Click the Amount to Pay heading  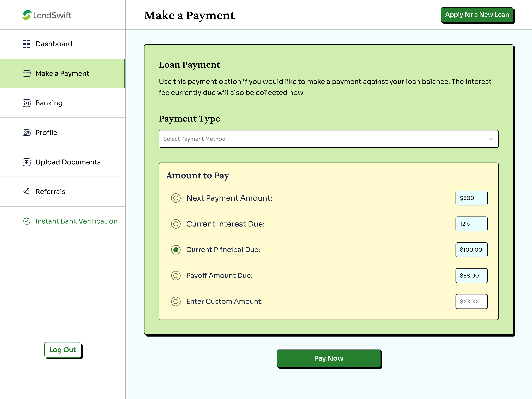(x=198, y=176)
